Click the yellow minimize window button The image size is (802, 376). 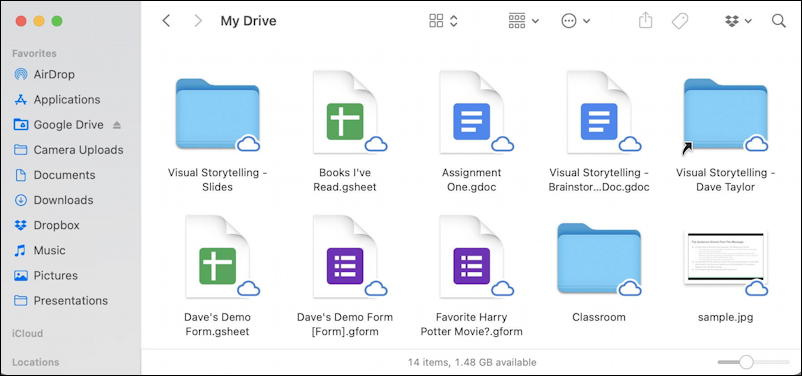click(39, 21)
